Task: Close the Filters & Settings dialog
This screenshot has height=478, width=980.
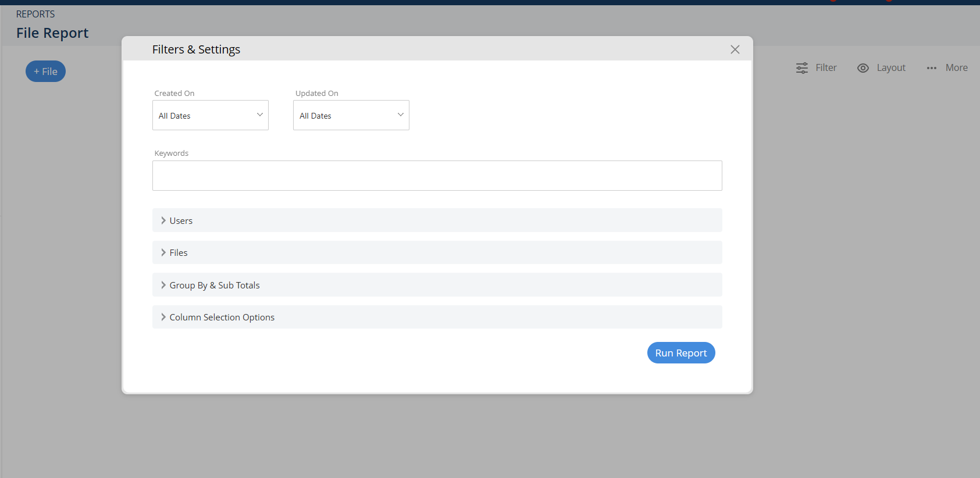Action: (735, 49)
